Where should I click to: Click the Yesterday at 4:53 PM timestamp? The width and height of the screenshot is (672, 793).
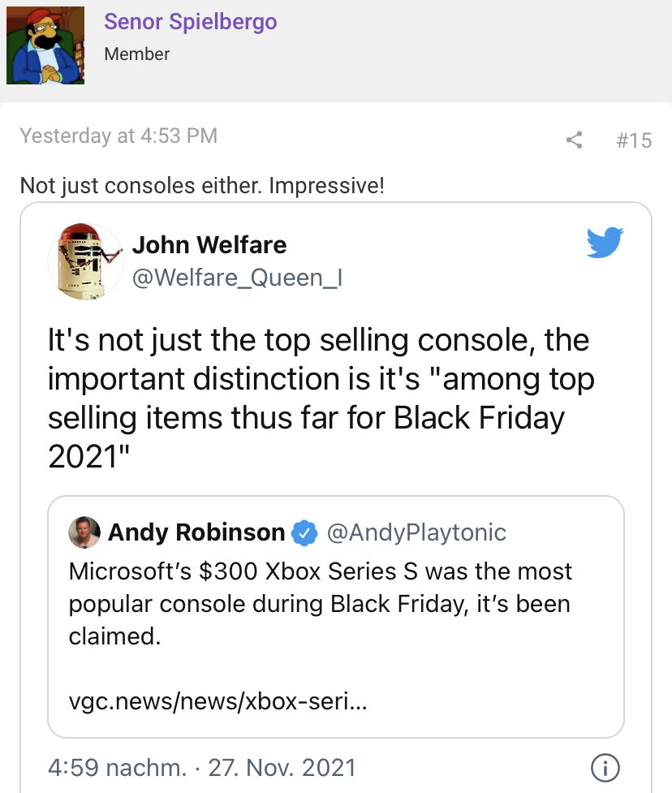point(118,136)
